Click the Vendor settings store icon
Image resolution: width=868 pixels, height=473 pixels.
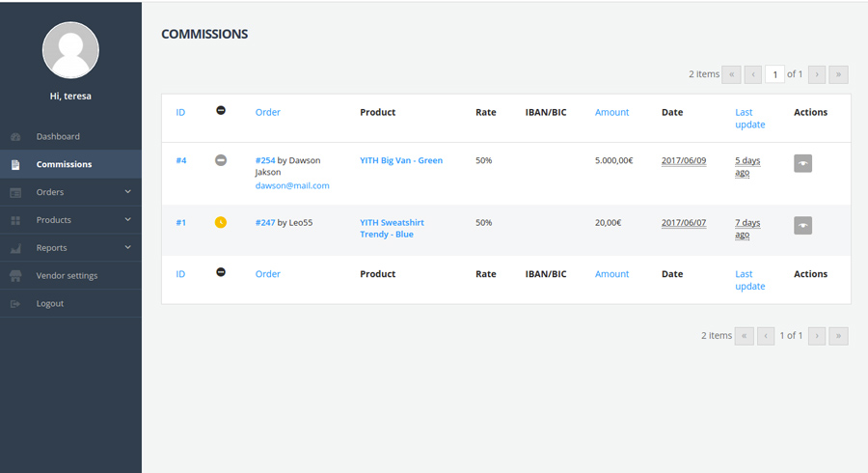(15, 276)
